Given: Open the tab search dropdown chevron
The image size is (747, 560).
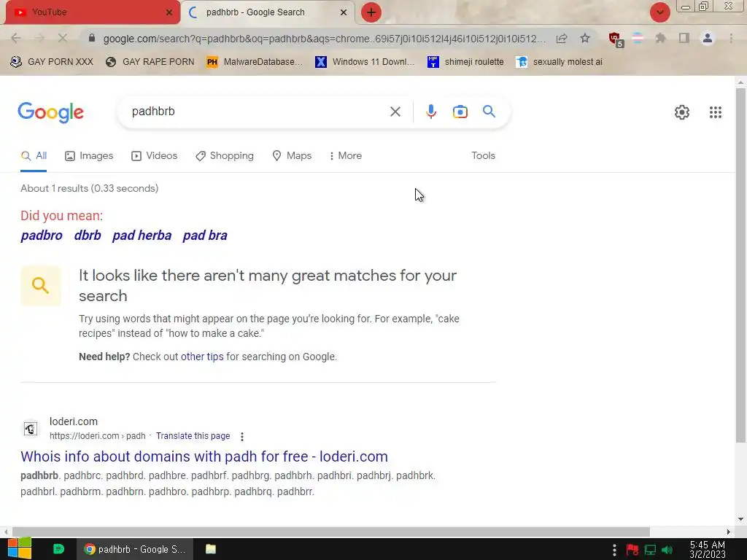Looking at the screenshot, I should click(659, 12).
